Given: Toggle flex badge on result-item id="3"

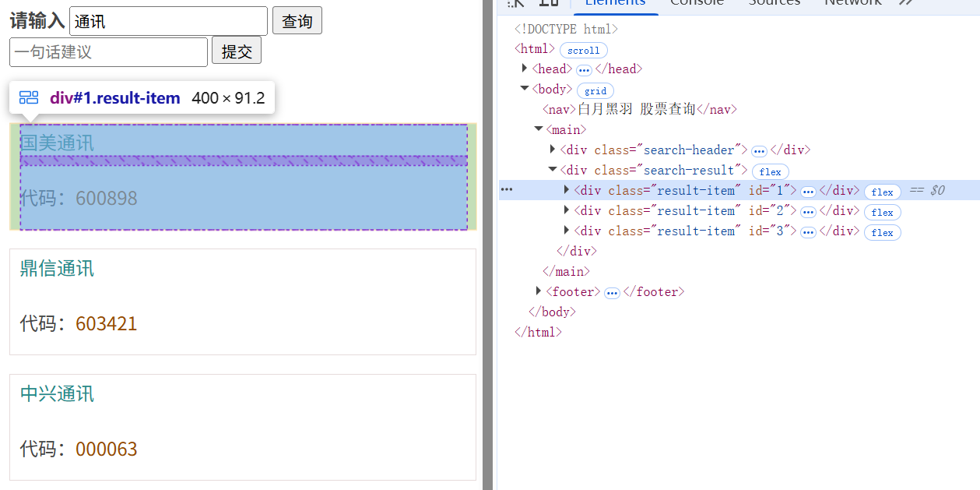Looking at the screenshot, I should point(883,232).
